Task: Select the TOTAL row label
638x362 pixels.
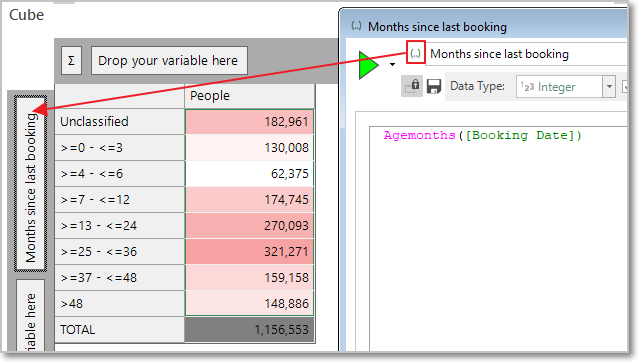Action: point(120,329)
